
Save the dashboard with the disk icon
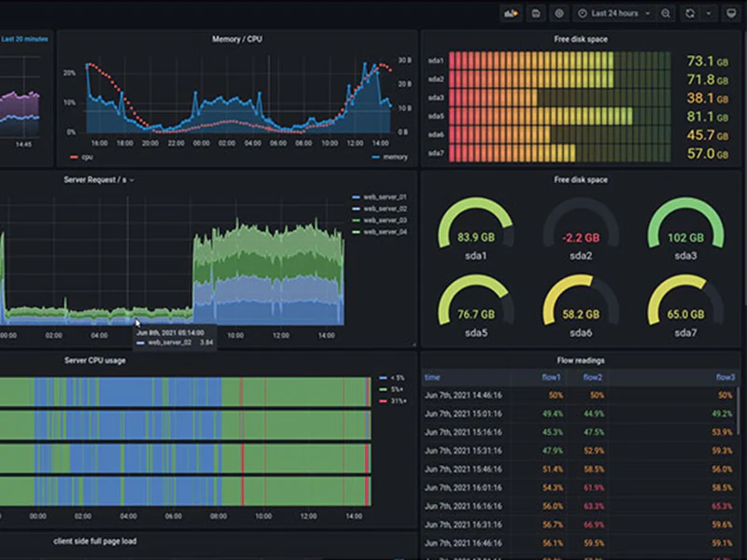[535, 13]
